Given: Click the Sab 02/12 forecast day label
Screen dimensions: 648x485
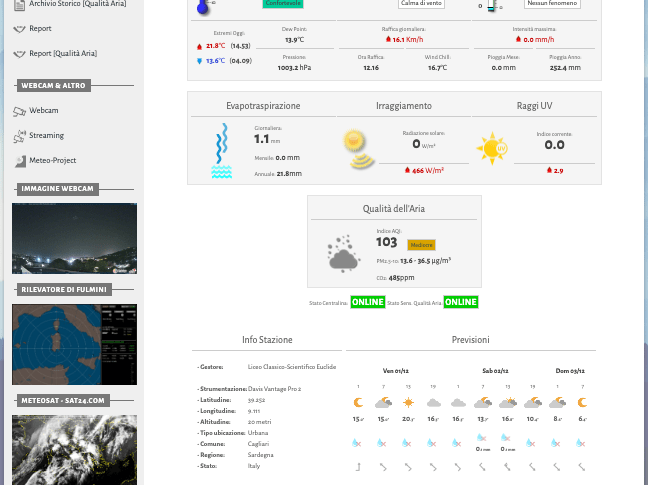Looking at the screenshot, I should [495, 371].
